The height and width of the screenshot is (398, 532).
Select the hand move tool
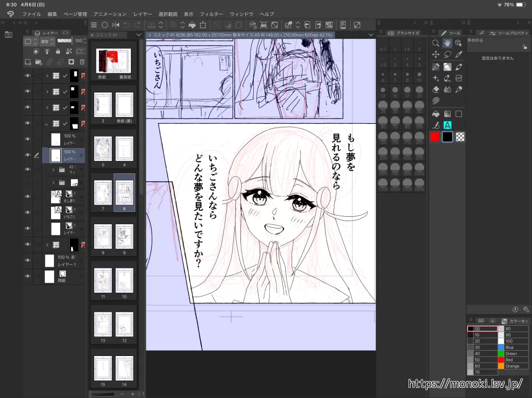(x=447, y=43)
